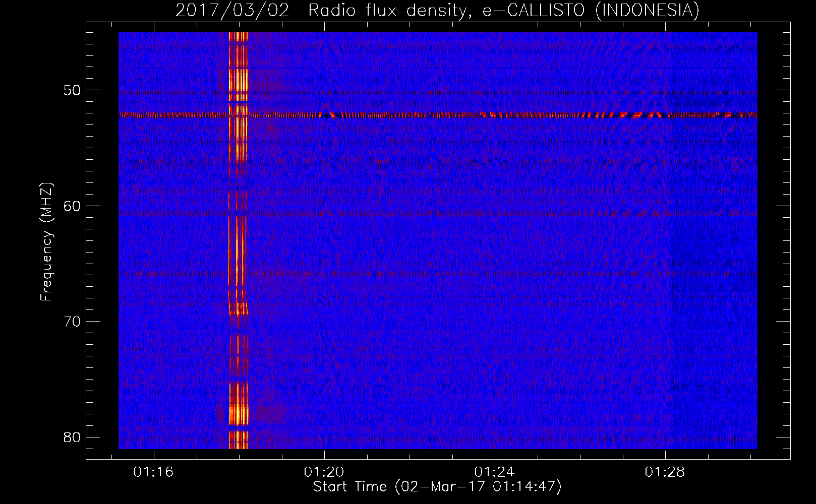Click the bright yellow radio burst near 01:18
This screenshot has width=816, height=504.
238,240
